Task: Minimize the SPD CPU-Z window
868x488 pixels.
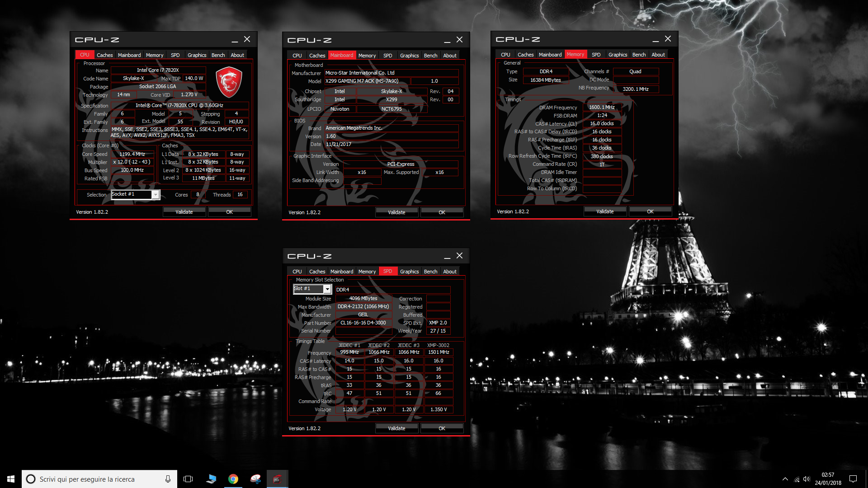Action: coord(447,256)
